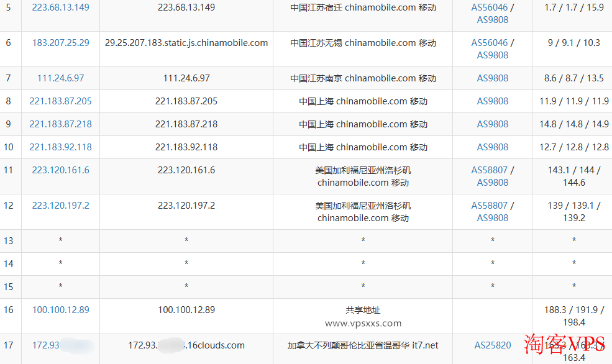Click latency value 1.7 / 1.7 / 15.9
Image resolution: width=612 pixels, height=364 pixels.
point(573,7)
